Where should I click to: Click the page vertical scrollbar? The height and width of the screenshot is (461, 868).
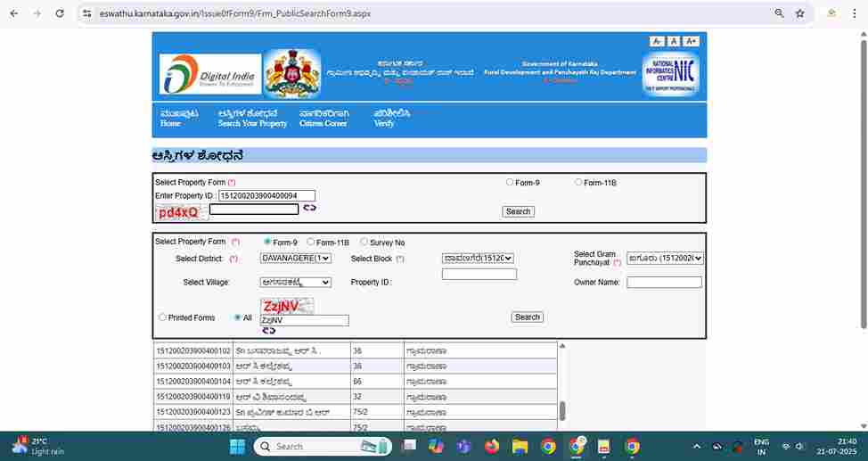click(864, 183)
